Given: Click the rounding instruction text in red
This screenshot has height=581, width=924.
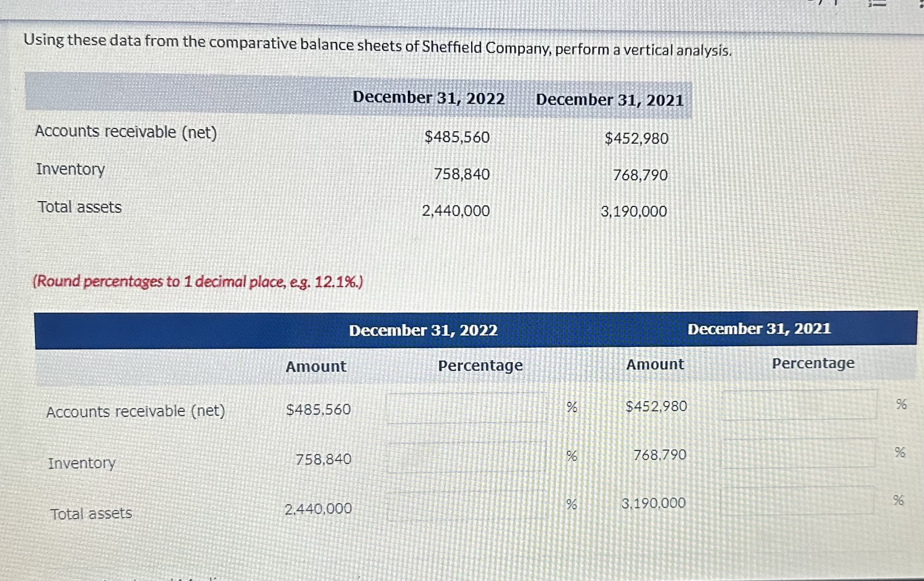Looking at the screenshot, I should coord(197,282).
